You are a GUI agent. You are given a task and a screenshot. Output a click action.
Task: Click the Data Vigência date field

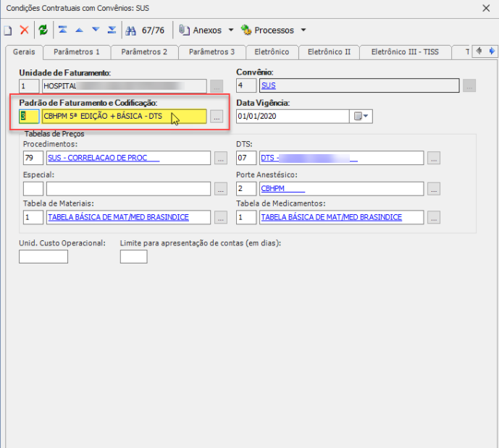coord(293,116)
